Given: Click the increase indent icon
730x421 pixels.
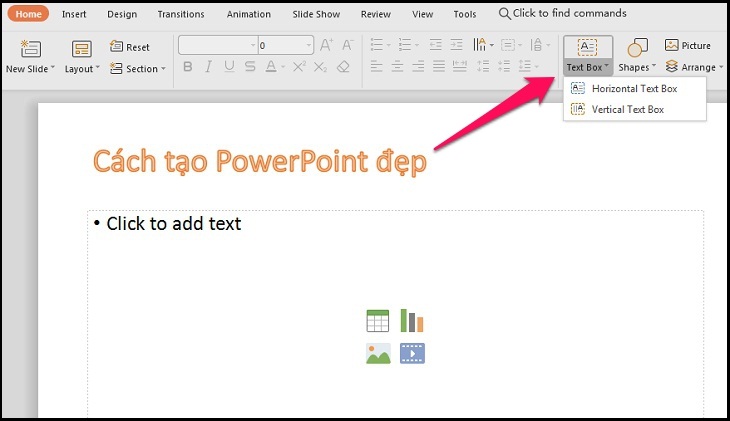Looking at the screenshot, I should click(457, 45).
